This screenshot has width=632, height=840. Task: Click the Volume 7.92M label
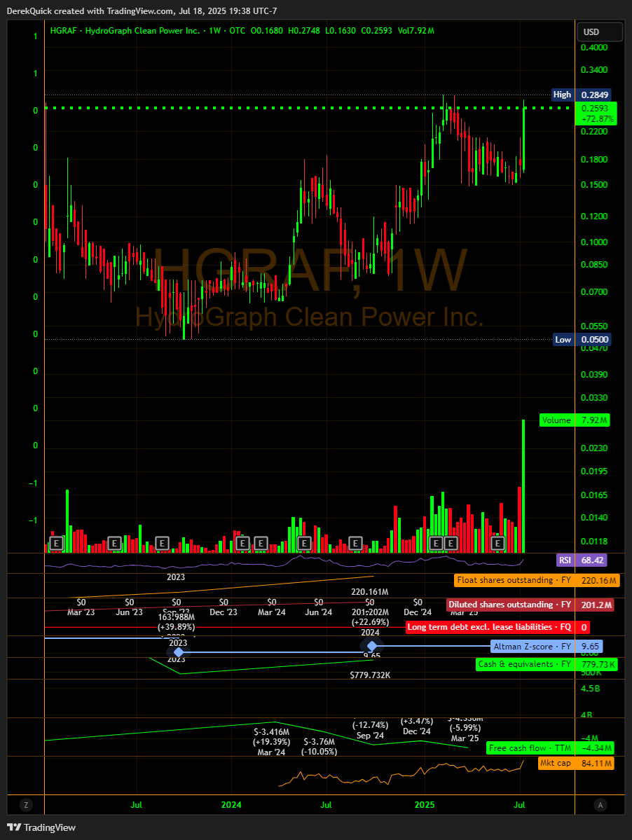pyautogui.click(x=575, y=420)
